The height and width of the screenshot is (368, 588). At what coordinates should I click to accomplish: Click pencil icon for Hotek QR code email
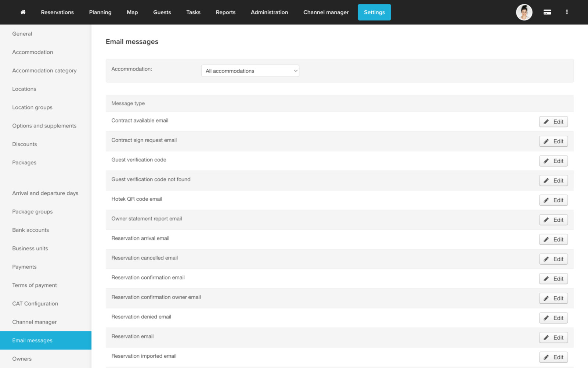coord(546,200)
